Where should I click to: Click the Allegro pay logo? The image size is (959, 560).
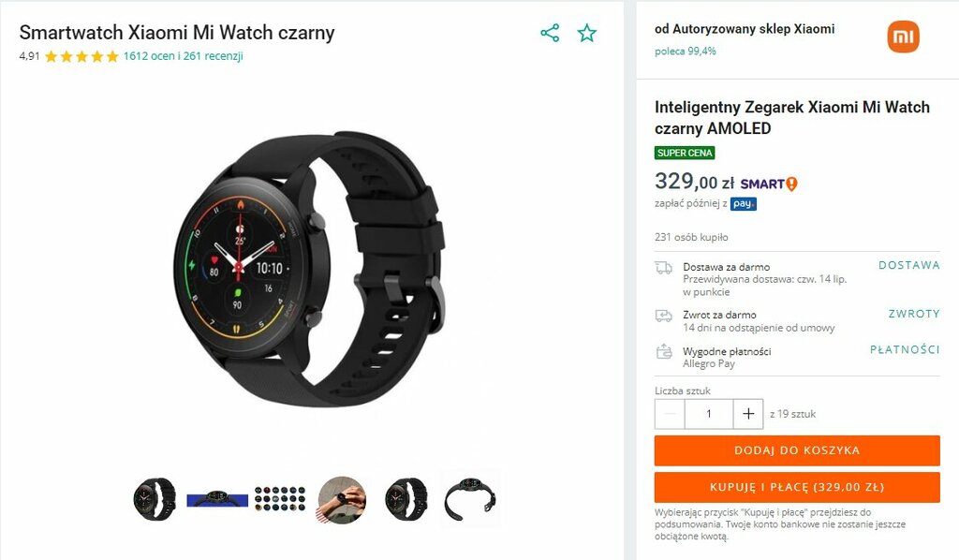pyautogui.click(x=743, y=203)
